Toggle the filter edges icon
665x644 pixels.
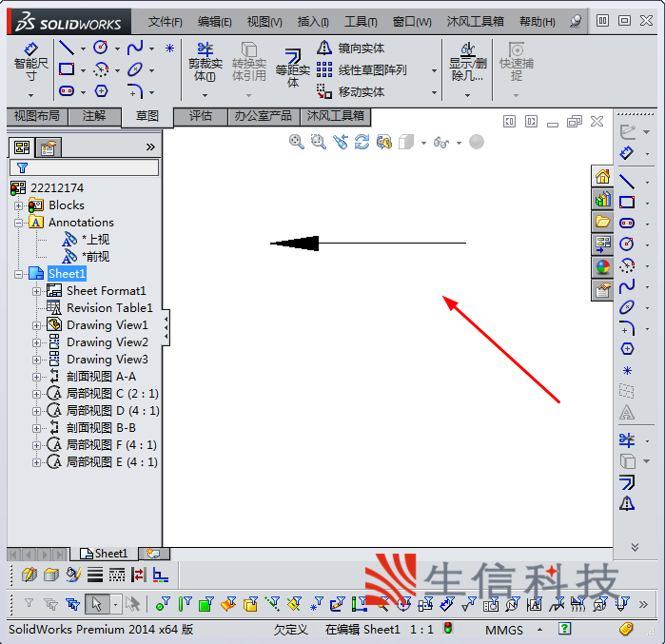[x=185, y=604]
